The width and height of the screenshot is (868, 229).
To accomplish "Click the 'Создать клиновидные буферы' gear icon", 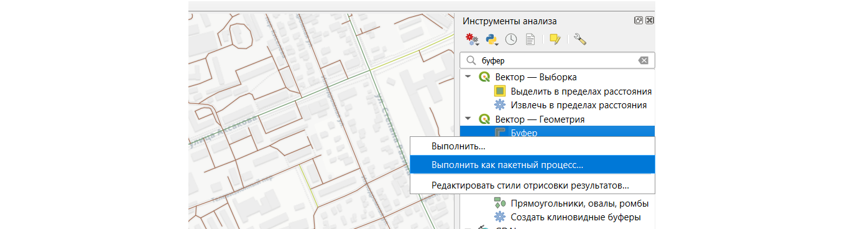I will click(x=500, y=217).
